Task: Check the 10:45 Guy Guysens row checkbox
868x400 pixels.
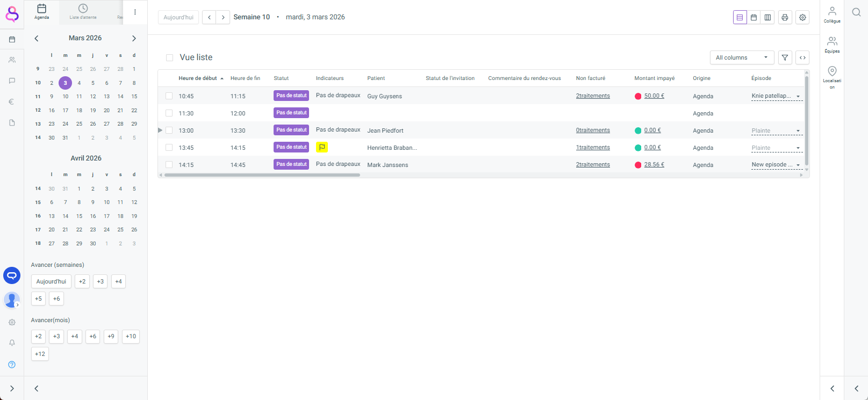Action: [169, 96]
